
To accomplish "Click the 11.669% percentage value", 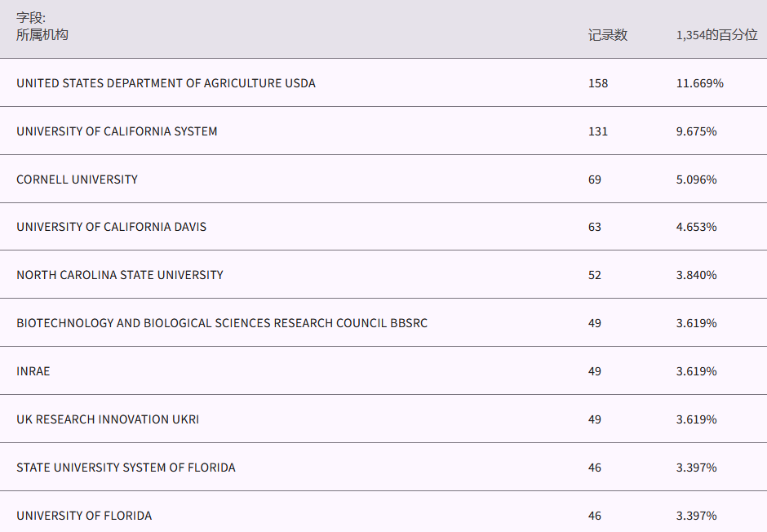I will pos(699,83).
